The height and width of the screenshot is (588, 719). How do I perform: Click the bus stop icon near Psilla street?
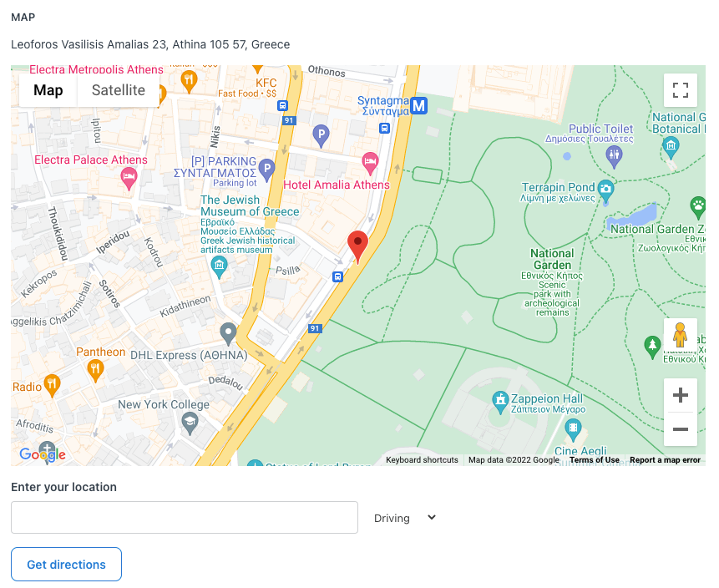pos(338,276)
